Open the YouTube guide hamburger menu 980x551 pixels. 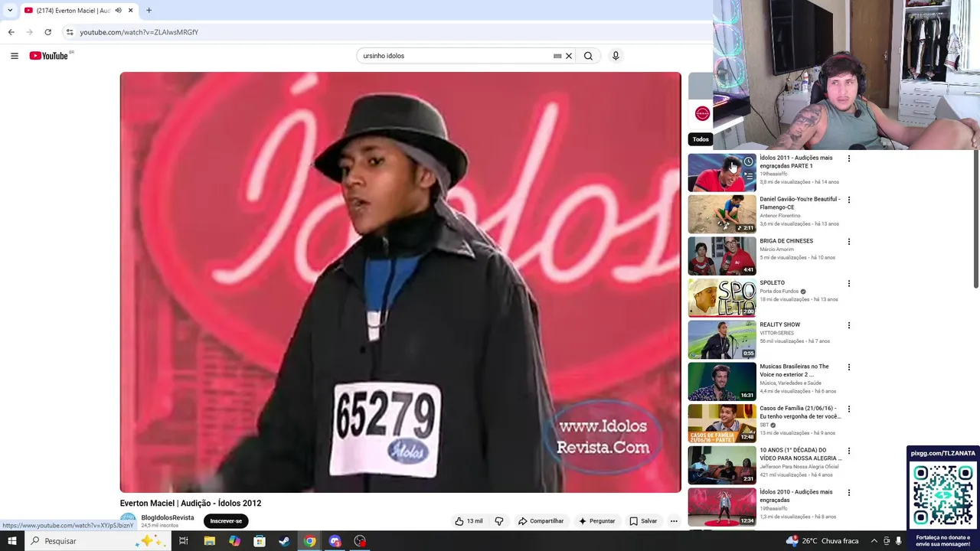14,56
